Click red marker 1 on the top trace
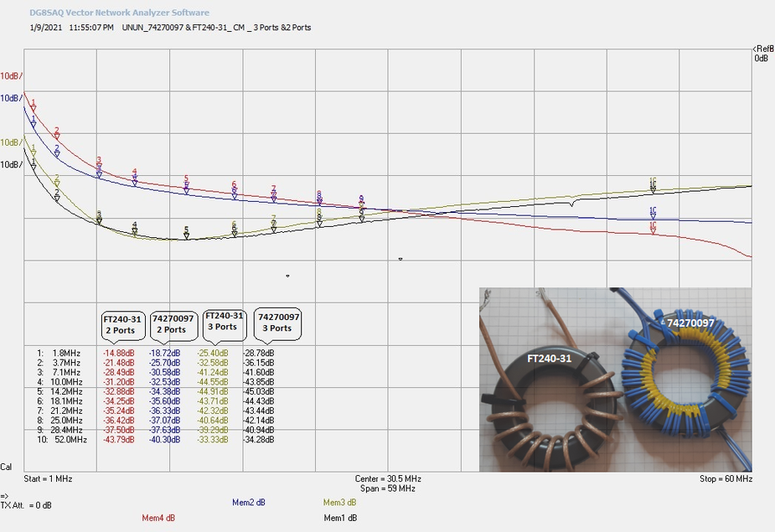This screenshot has width=775, height=532. coord(34,107)
